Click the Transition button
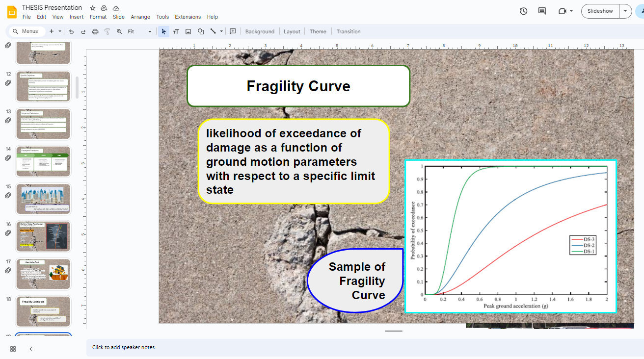 point(349,31)
